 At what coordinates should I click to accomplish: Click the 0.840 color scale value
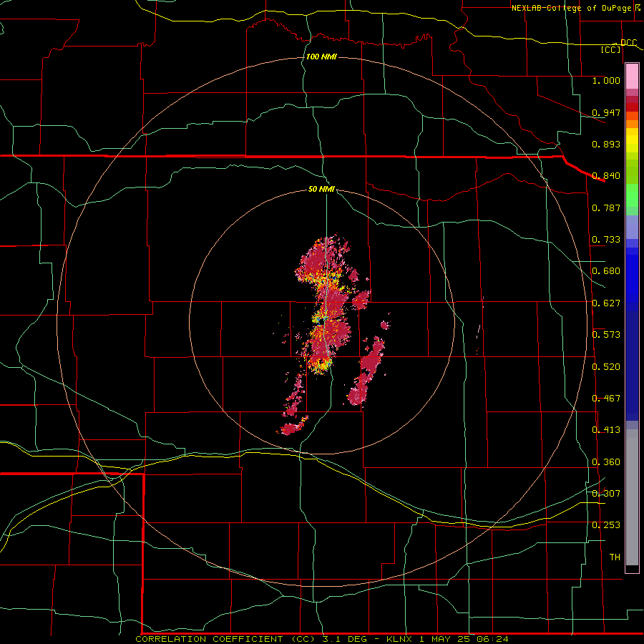tap(606, 176)
